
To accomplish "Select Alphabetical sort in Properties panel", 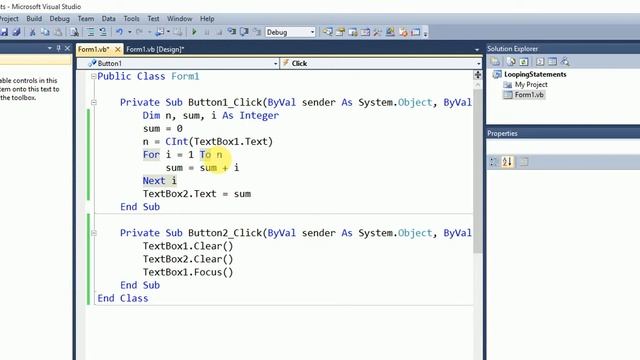I will tap(507, 162).
